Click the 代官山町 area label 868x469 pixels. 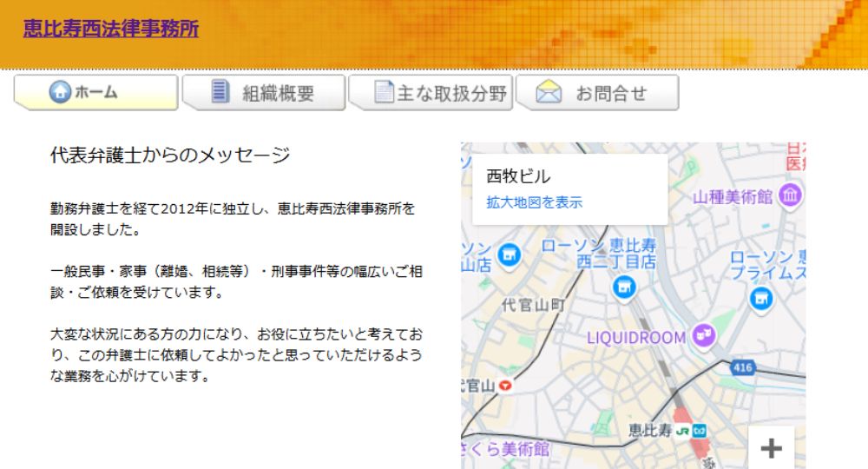[534, 305]
